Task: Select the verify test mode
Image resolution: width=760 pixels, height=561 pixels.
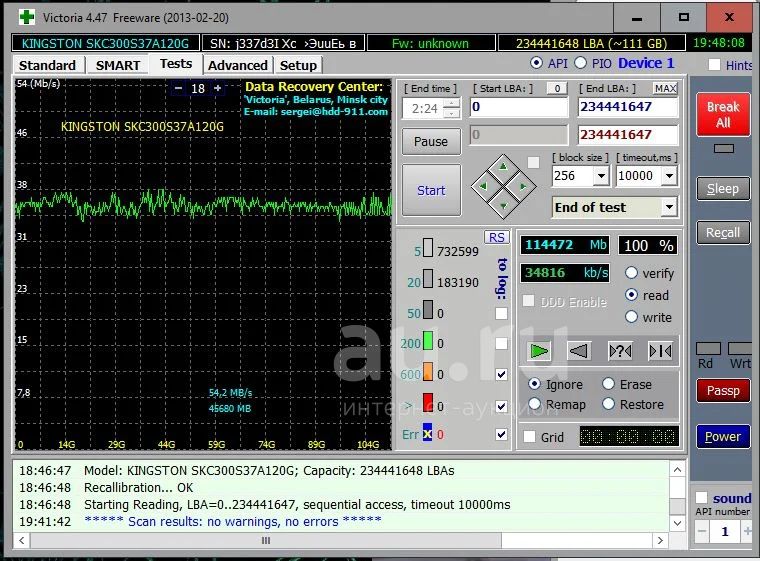Action: click(632, 273)
